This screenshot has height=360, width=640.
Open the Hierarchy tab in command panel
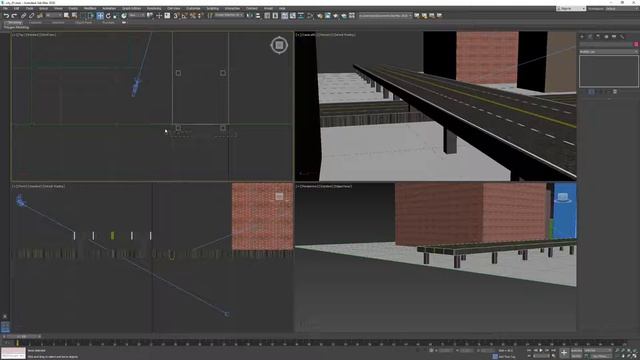[x=598, y=36]
